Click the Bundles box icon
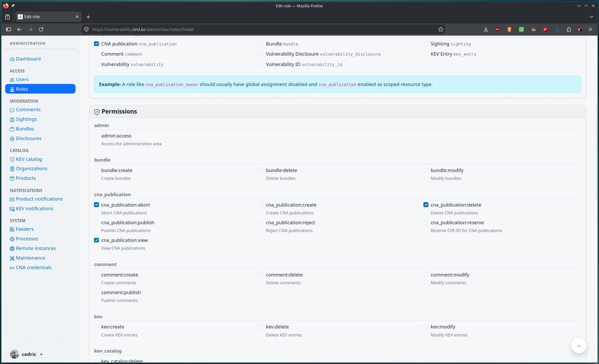Screen dimensions: 599x364 (x=12, y=129)
